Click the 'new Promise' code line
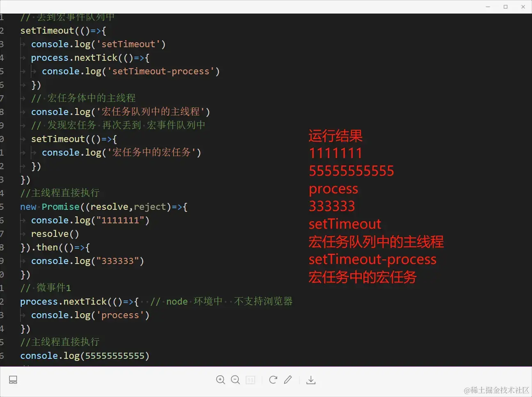532x397 pixels. coord(104,207)
